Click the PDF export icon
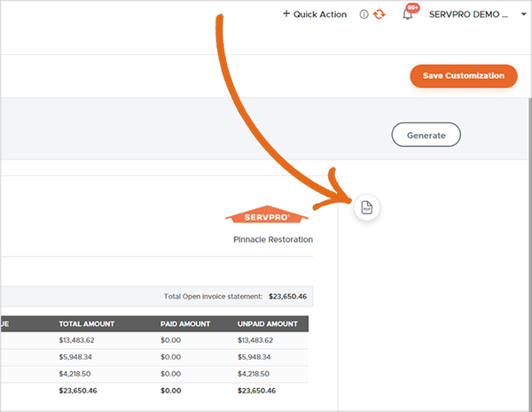This screenshot has width=532, height=412. click(x=367, y=207)
